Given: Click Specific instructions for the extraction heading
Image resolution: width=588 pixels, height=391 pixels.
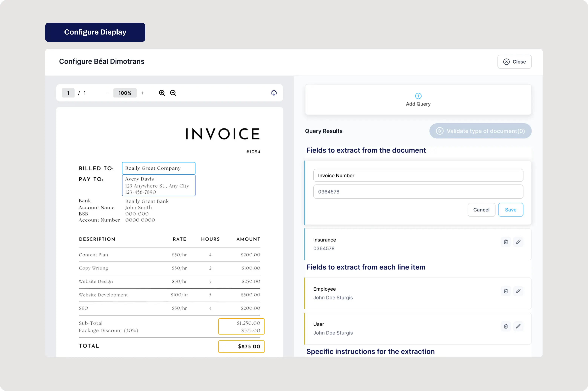Looking at the screenshot, I should [370, 352].
